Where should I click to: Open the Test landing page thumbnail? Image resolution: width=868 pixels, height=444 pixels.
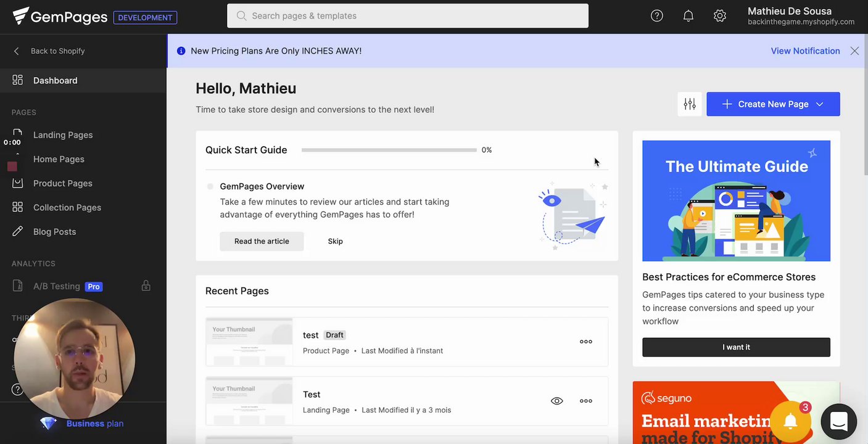(249, 401)
